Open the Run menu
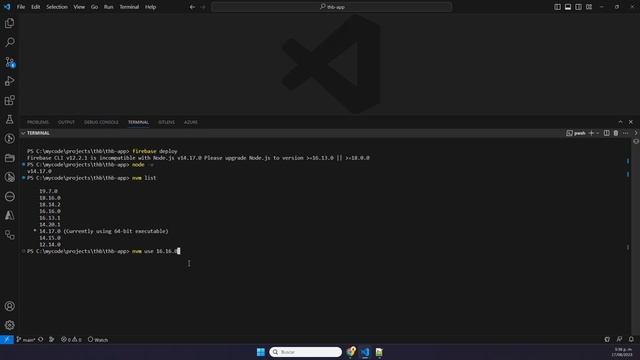Viewport: 640px width, 360px height. pos(108,7)
